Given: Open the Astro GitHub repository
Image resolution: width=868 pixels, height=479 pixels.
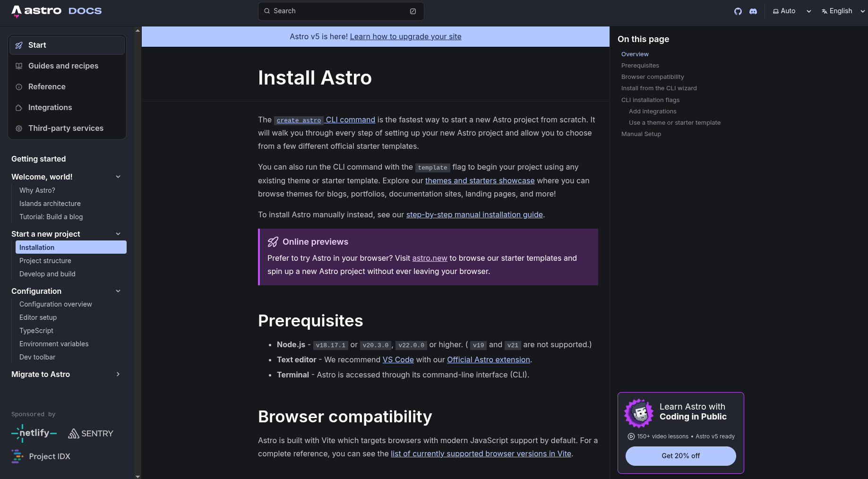Looking at the screenshot, I should click(738, 11).
